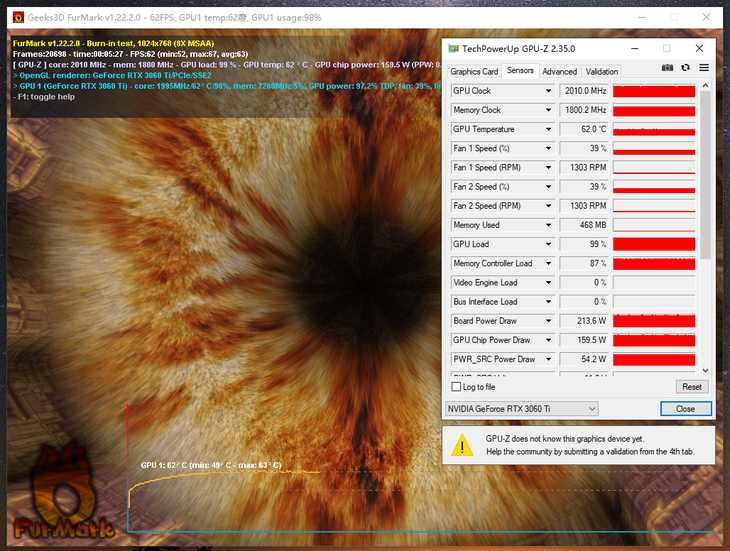The width and height of the screenshot is (730, 551).
Task: Open the Validation tab
Action: (601, 72)
